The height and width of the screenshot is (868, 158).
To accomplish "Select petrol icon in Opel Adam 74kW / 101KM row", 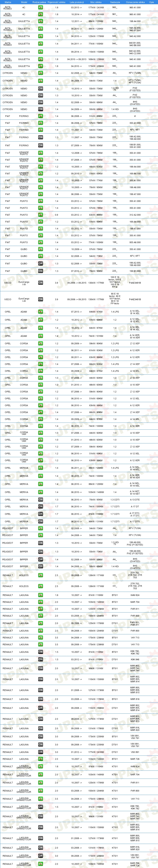I will [x=40, y=336].
